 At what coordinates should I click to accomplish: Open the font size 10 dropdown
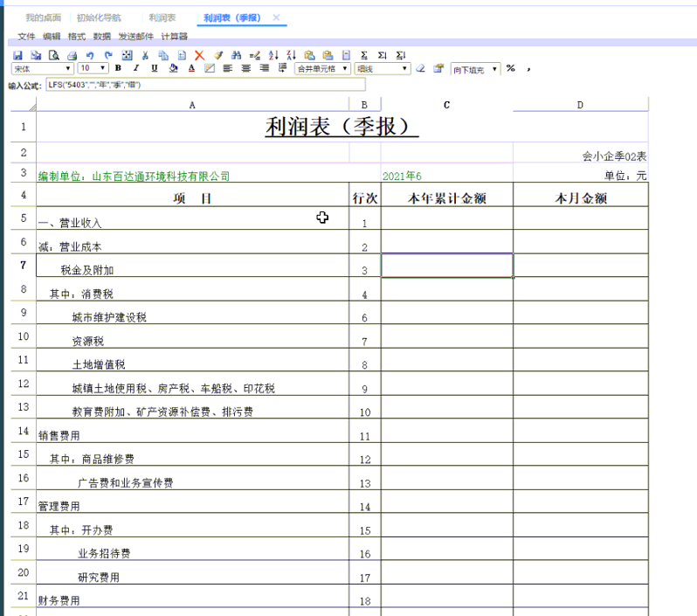(x=93, y=68)
